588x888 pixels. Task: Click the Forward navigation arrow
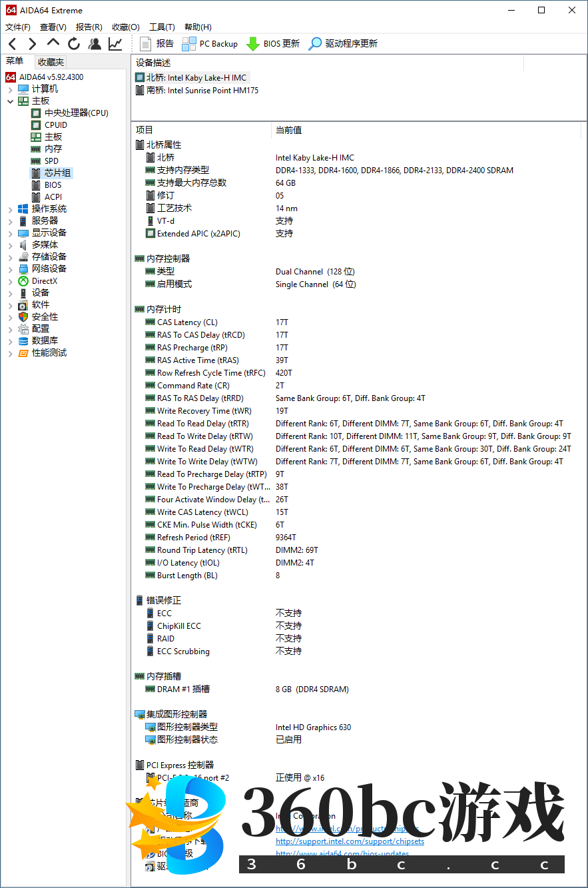click(x=32, y=44)
